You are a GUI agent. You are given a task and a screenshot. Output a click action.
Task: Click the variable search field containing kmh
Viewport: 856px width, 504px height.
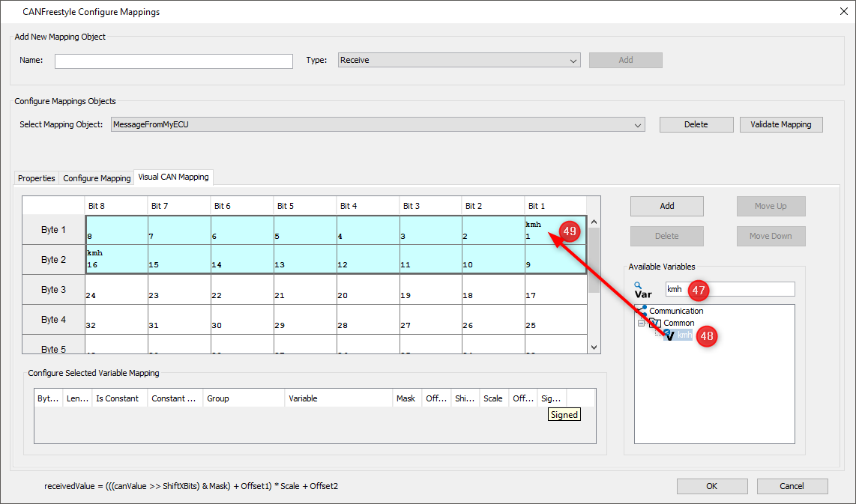pos(729,289)
